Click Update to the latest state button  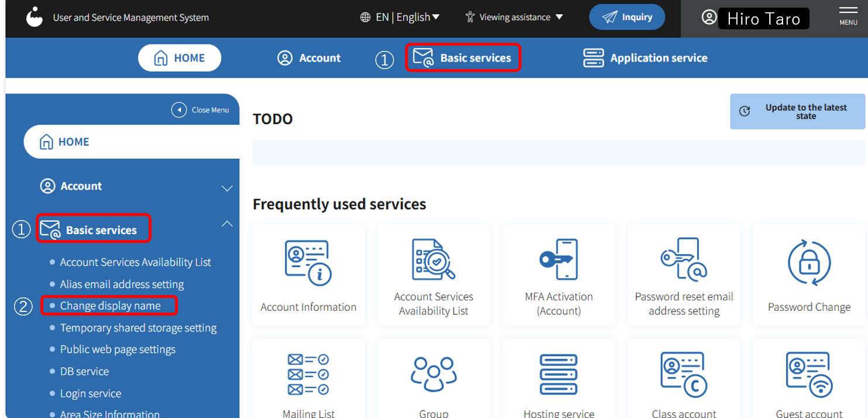[x=797, y=111]
